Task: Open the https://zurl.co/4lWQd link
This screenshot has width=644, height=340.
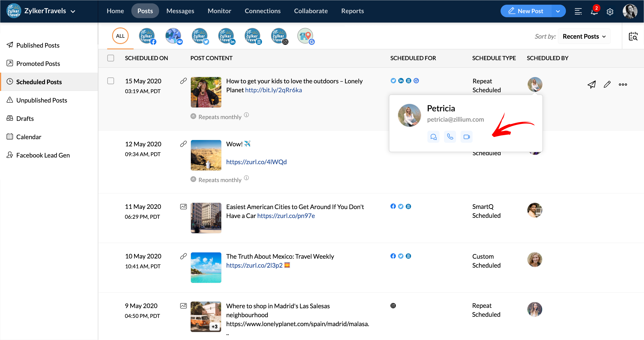Action: (x=256, y=162)
